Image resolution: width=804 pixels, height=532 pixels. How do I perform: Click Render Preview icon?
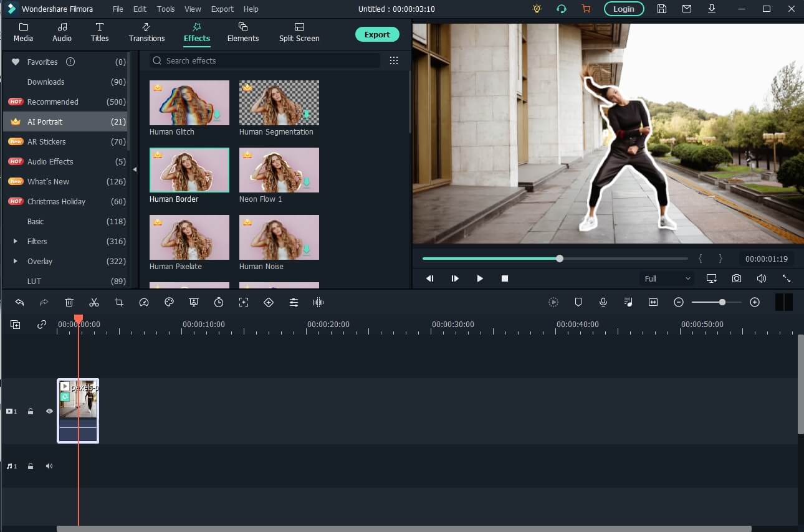click(553, 302)
